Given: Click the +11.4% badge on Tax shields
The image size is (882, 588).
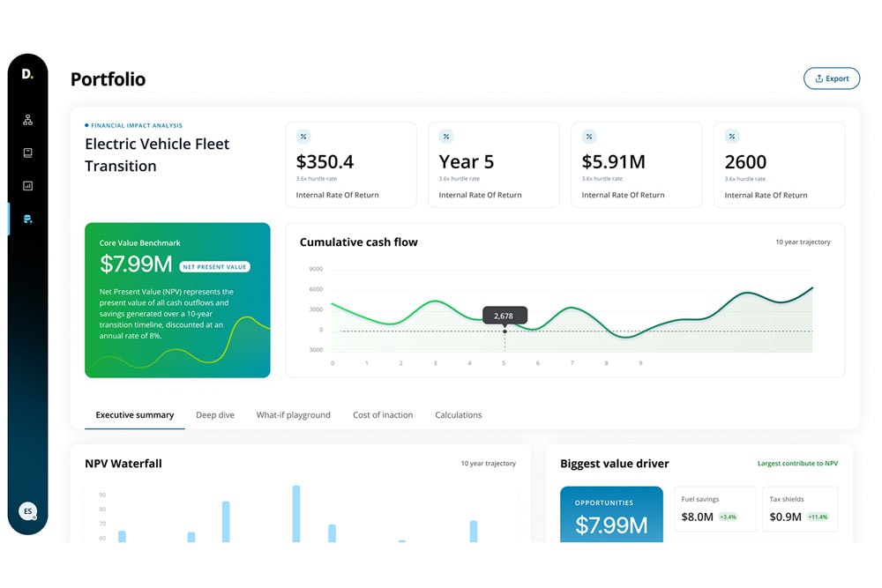Looking at the screenshot, I should pos(818,517).
